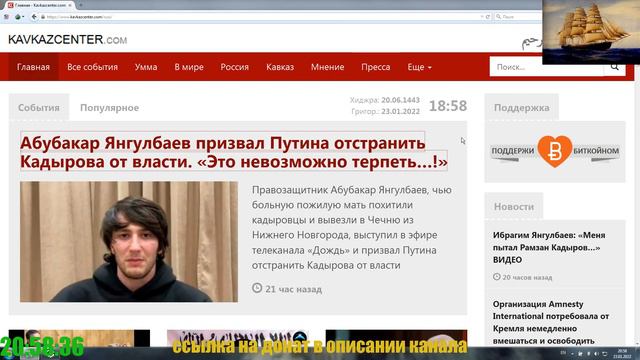The image size is (640, 360).
Task: Click the Hijri date '20.06.1443'
Action: (400, 100)
